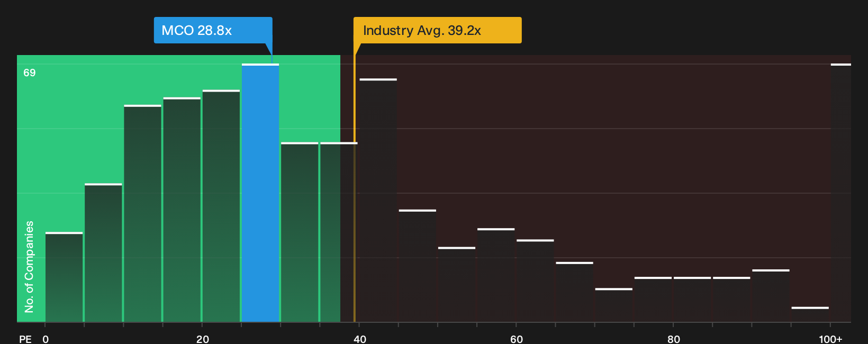Viewport: 868px width, 344px height.
Task: Select the histogram bar for PE 80 to 85
Action: click(692, 299)
